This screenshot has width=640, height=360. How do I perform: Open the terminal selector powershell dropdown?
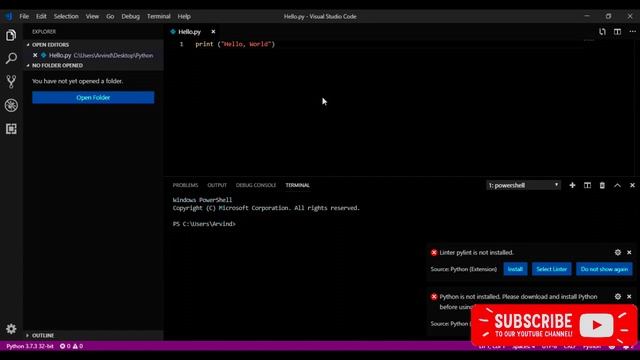pyautogui.click(x=523, y=185)
